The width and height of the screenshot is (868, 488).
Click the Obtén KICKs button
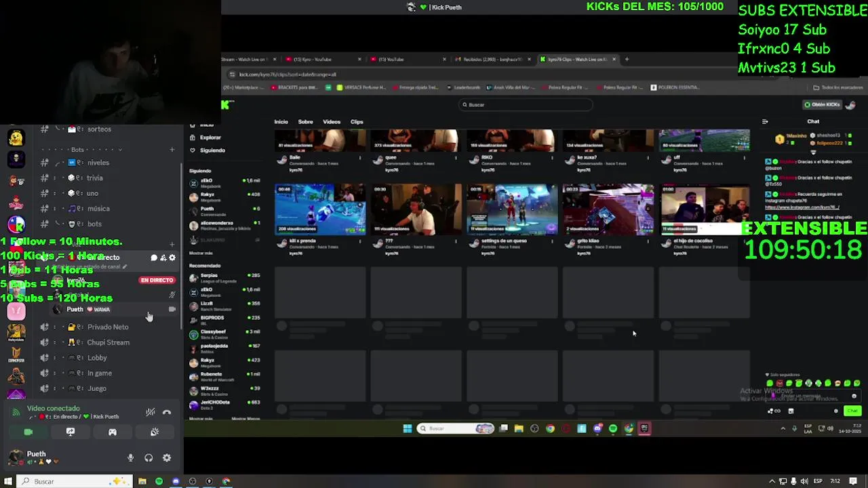coord(822,104)
